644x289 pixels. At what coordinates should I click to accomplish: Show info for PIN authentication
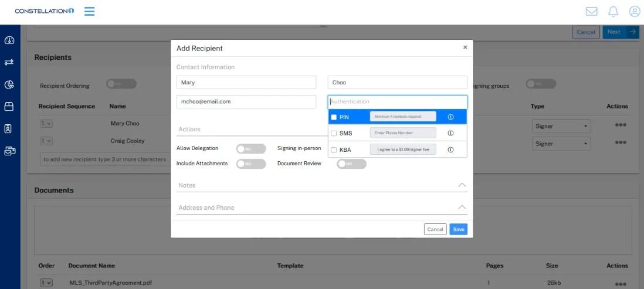450,117
